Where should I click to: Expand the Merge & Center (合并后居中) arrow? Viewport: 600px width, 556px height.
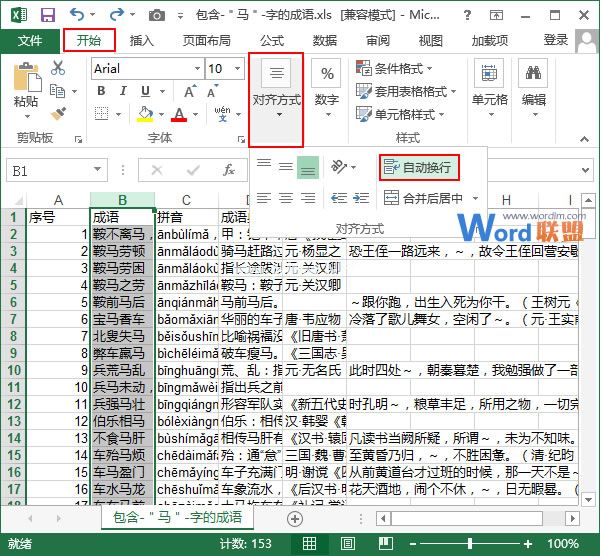[x=475, y=198]
